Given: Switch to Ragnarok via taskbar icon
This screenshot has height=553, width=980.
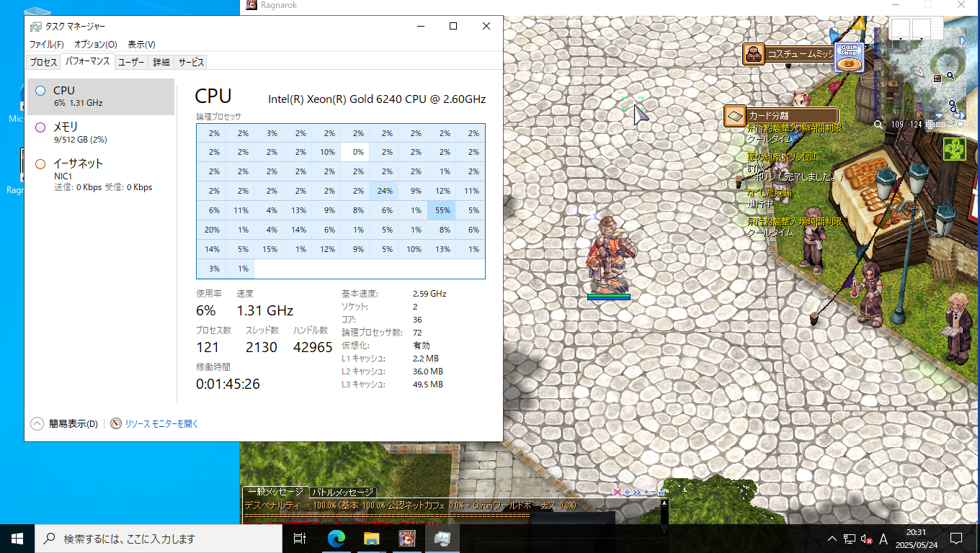Looking at the screenshot, I should [x=407, y=538].
